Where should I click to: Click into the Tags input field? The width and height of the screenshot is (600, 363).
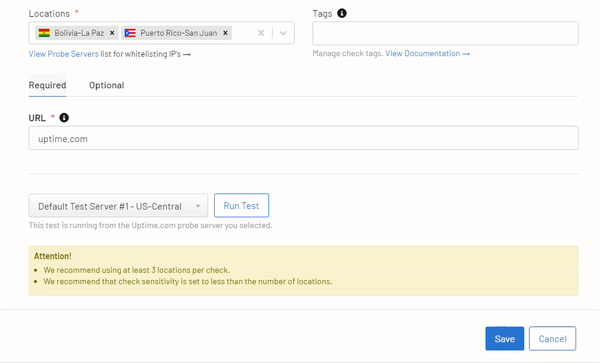tap(445, 33)
